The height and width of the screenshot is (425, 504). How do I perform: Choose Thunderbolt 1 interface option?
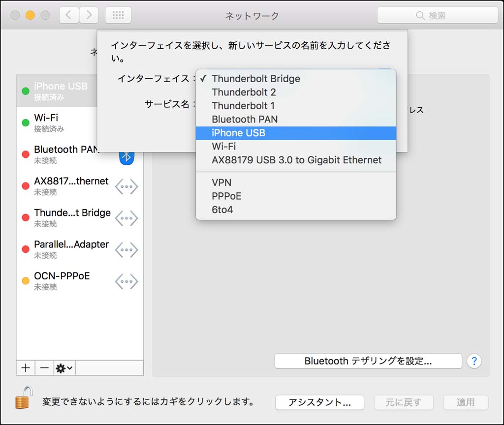[x=296, y=106]
